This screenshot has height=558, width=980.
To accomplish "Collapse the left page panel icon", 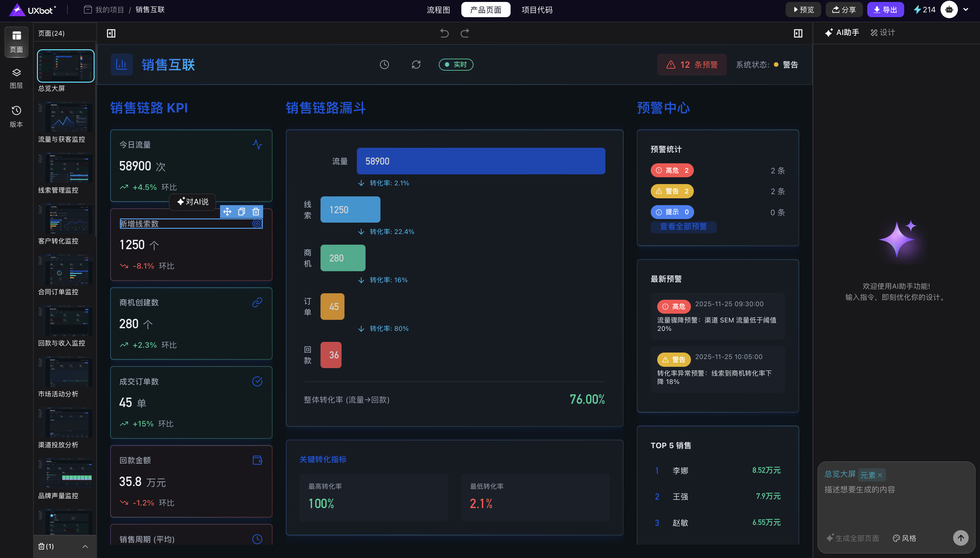I will pyautogui.click(x=111, y=33).
